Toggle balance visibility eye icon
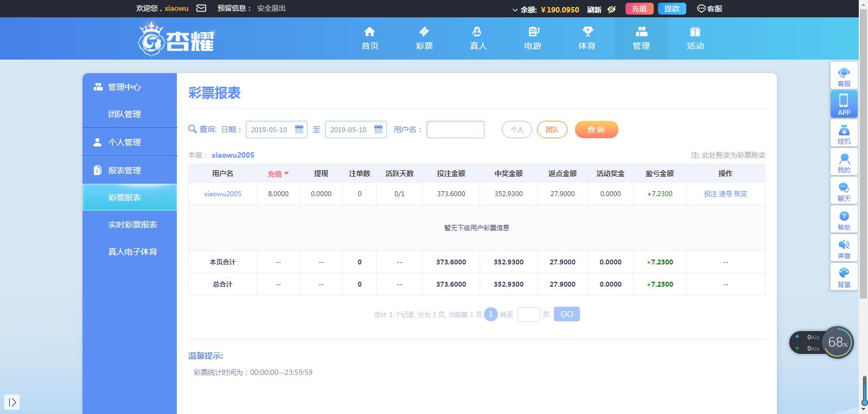This screenshot has height=414, width=868. pyautogui.click(x=611, y=9)
